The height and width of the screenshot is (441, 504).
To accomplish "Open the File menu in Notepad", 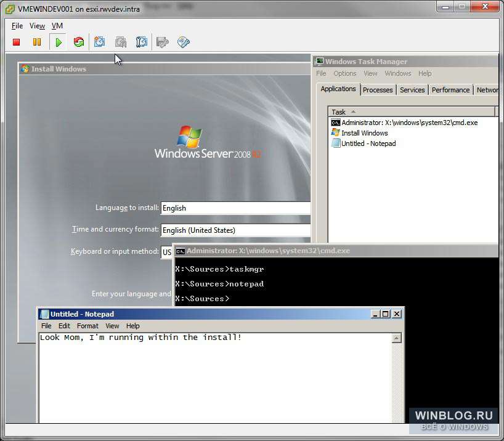I will 46,326.
